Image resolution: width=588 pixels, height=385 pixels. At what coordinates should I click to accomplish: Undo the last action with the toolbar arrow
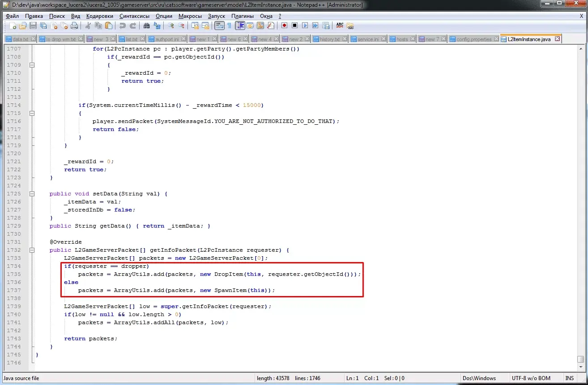tap(122, 25)
